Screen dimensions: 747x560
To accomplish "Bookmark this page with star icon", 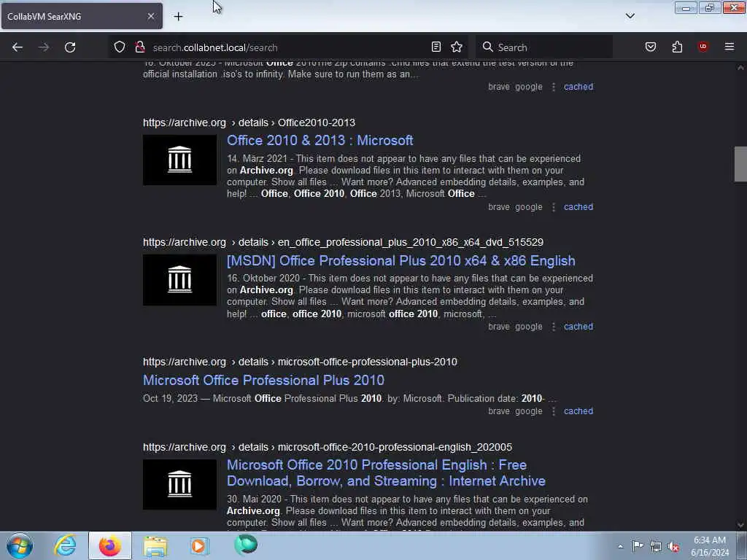I will pyautogui.click(x=457, y=47).
